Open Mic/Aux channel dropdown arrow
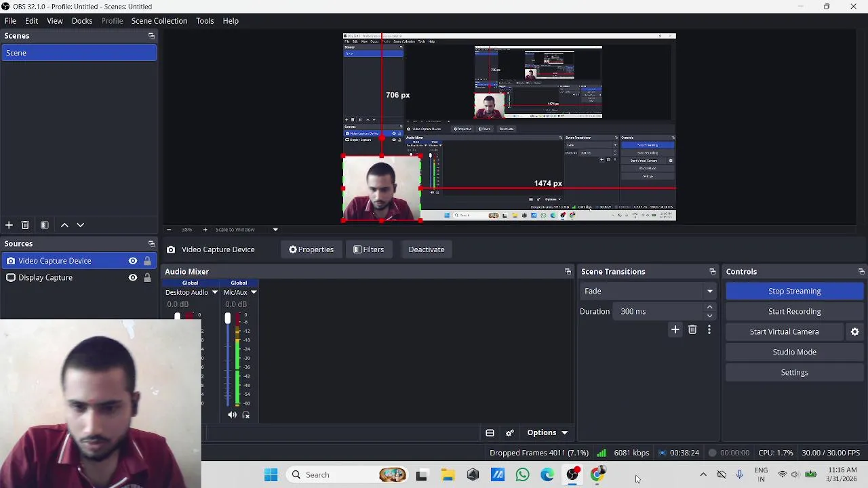 254,293
